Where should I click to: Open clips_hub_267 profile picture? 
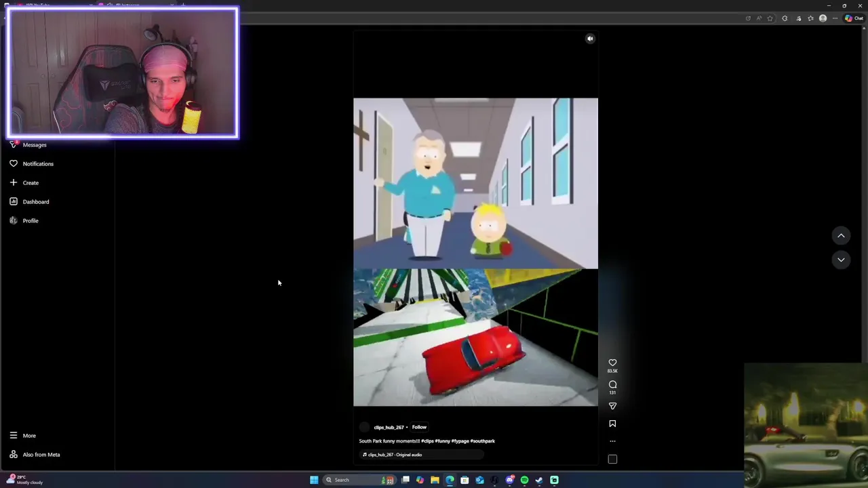(x=364, y=427)
